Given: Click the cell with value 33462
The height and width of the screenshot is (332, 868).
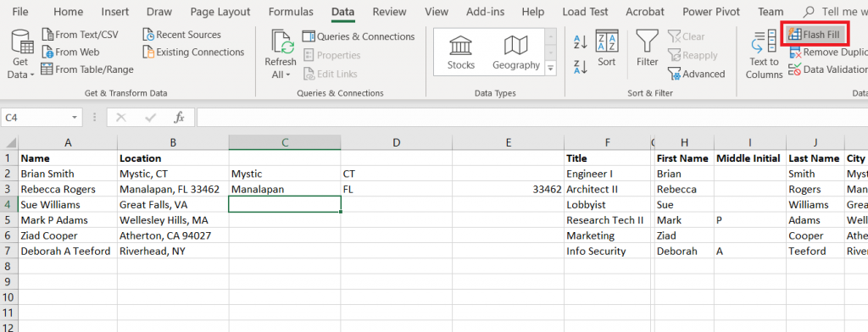Looking at the screenshot, I should tap(508, 189).
